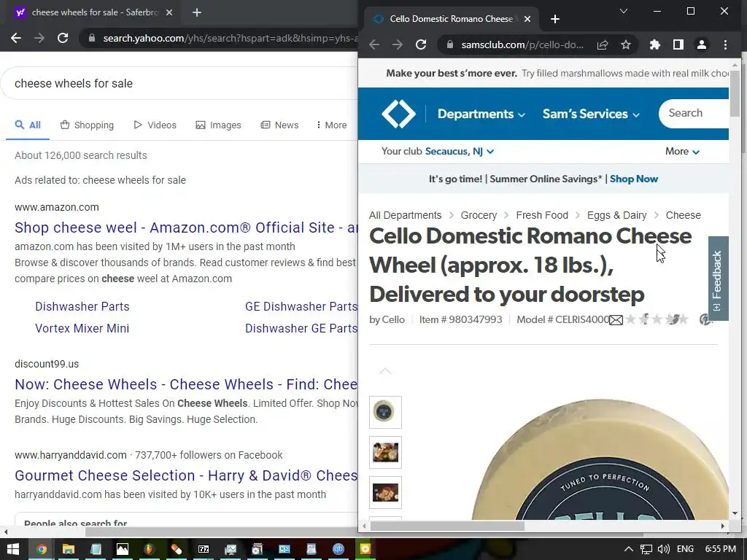This screenshot has height=560, width=747.
Task: Switch to the Videos search tab
Action: click(x=155, y=125)
